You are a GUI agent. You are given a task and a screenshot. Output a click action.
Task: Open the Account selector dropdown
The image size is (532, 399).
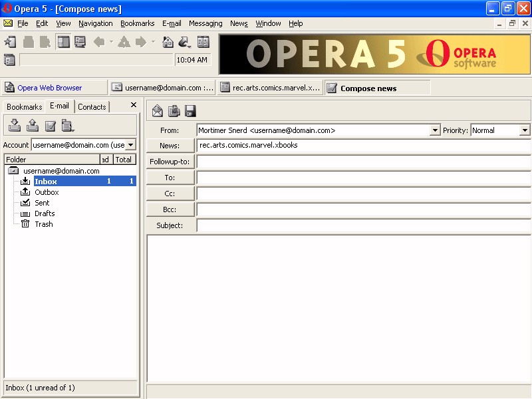[130, 145]
